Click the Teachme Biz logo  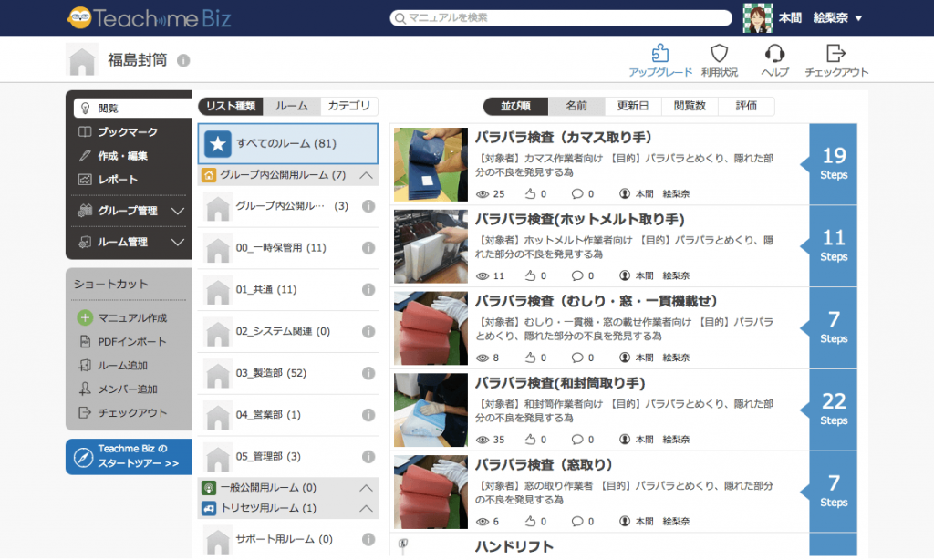pyautogui.click(x=149, y=18)
